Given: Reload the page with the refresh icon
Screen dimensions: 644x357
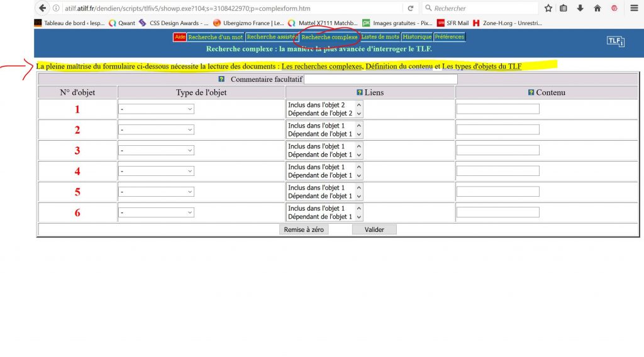Looking at the screenshot, I should click(x=411, y=8).
